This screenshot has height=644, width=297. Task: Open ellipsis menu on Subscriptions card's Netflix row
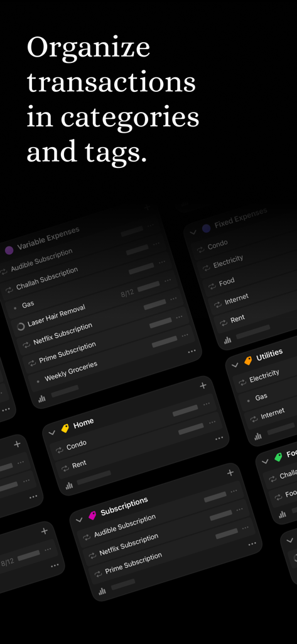[x=240, y=509]
